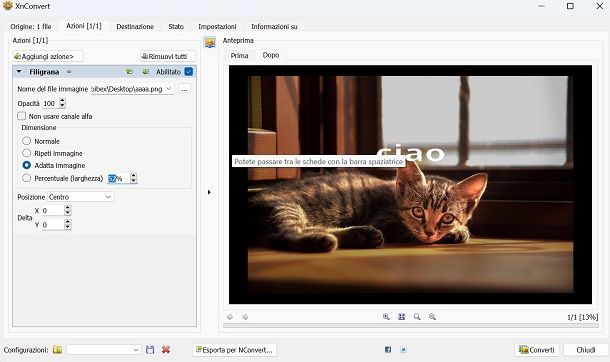Viewport: 610px width, 362px height.
Task: Collapse the Filigrana action section
Action: pos(19,72)
